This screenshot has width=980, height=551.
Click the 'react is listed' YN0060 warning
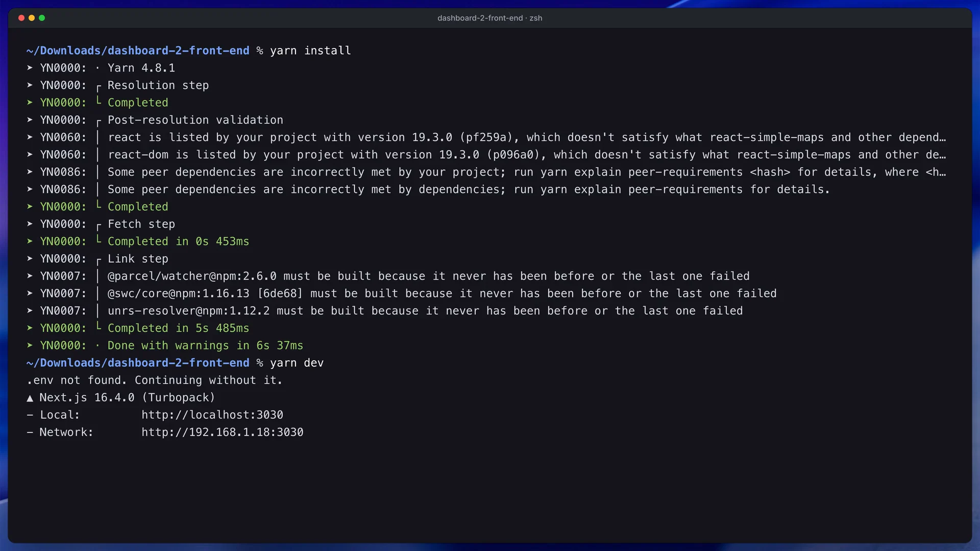527,137
